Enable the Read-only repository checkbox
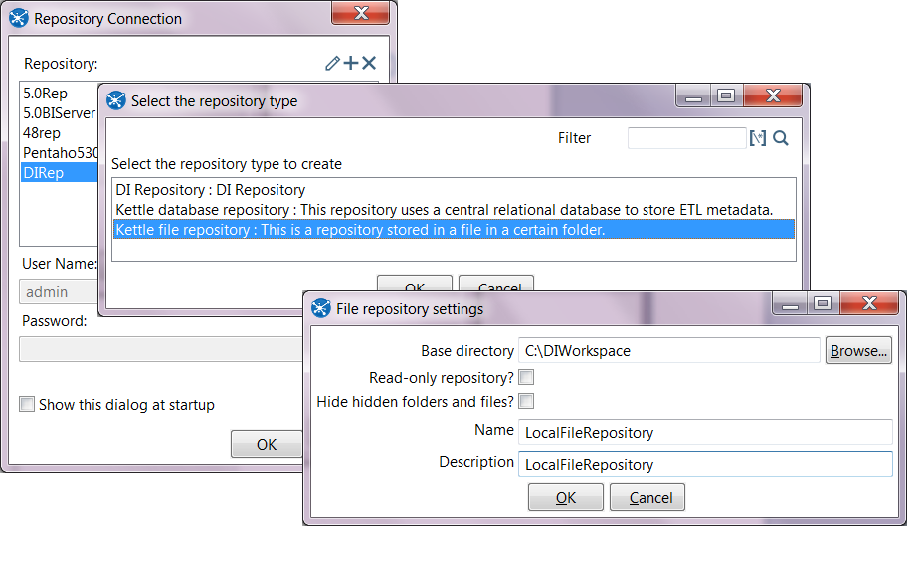Viewport: 924px width, 572px height. pos(527,377)
